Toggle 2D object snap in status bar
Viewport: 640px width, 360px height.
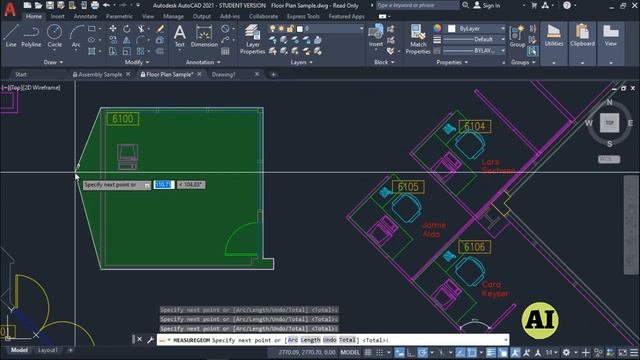(472, 353)
